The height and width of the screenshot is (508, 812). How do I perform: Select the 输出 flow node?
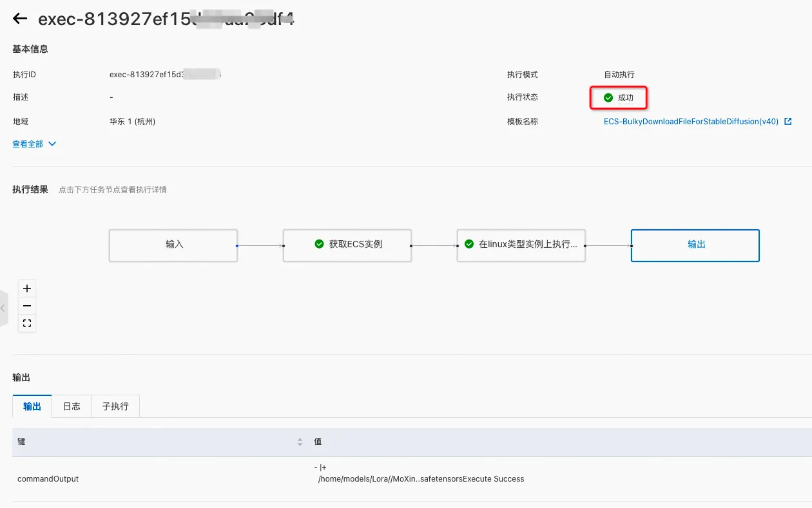[x=695, y=245]
